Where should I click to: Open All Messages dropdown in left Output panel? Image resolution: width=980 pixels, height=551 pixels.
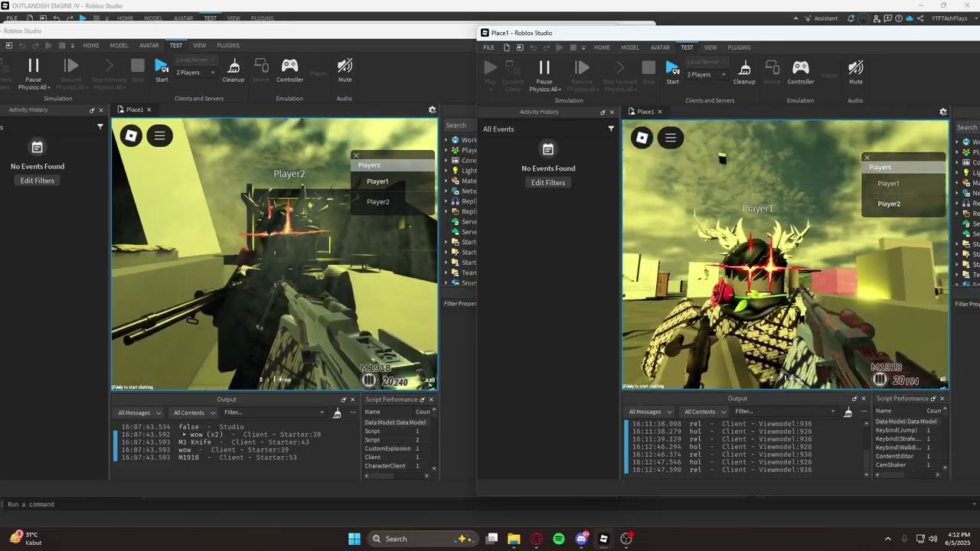[139, 413]
